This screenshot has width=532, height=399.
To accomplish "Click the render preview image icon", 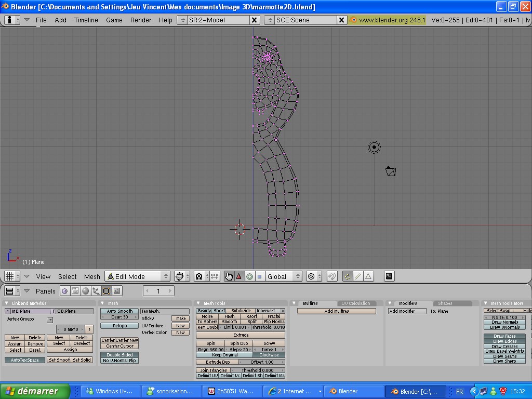I will [x=389, y=276].
